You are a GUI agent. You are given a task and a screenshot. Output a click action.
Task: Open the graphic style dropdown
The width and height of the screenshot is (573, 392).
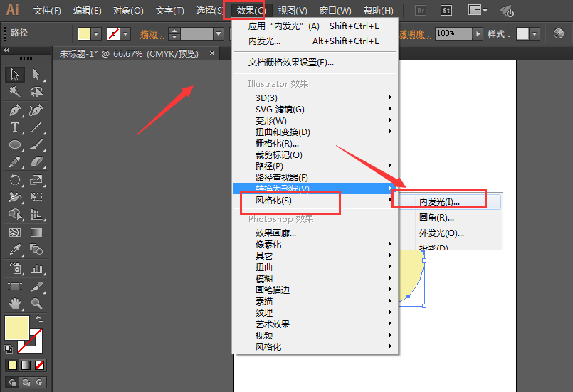[x=535, y=34]
